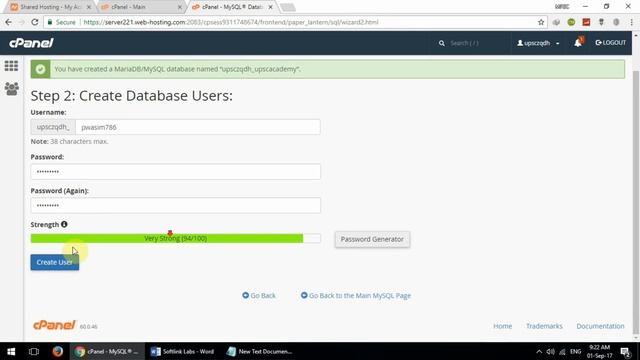Switch to New Text Document taskbar item
The height and width of the screenshot is (360, 640).
tap(260, 351)
